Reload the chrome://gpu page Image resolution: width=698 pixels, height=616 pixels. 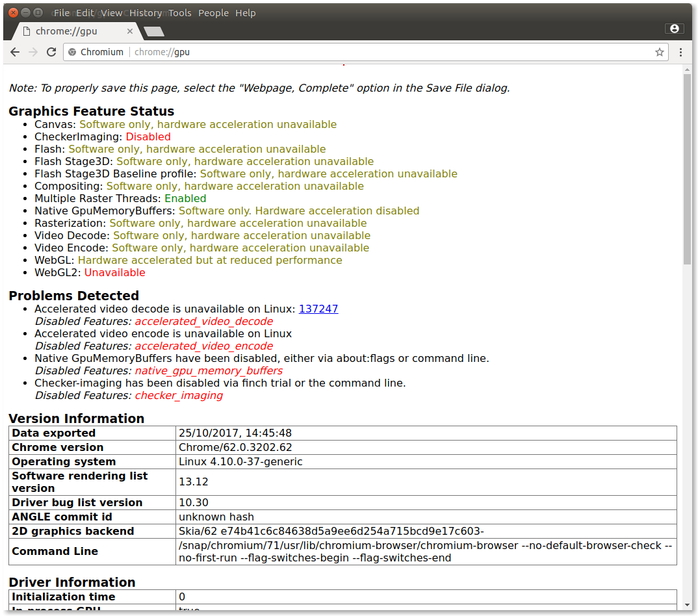click(x=51, y=52)
